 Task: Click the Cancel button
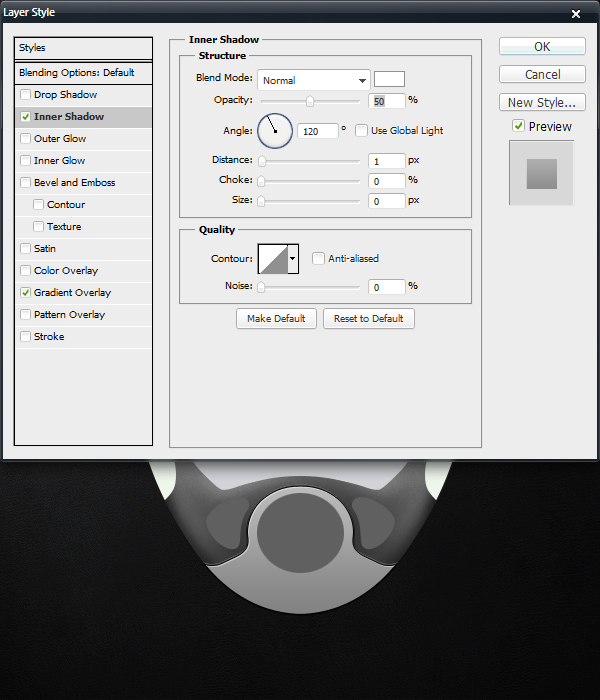pyautogui.click(x=542, y=74)
